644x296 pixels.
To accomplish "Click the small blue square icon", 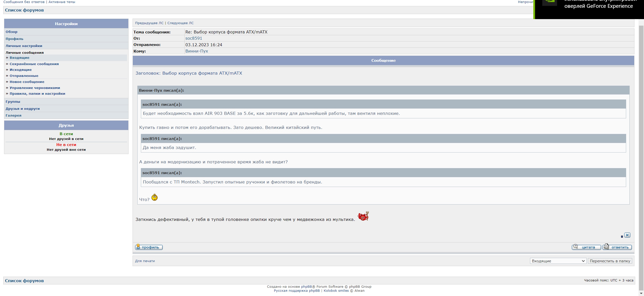I will [622, 236].
